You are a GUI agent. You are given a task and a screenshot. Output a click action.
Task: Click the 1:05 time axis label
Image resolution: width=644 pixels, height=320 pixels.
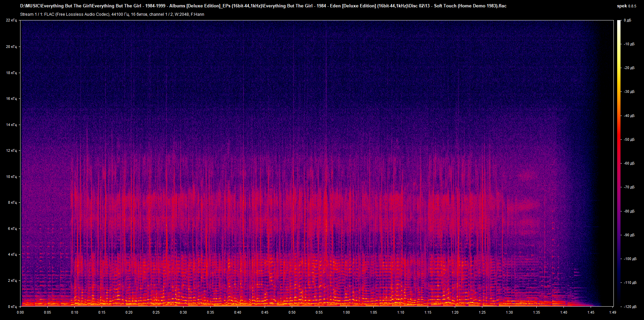[373, 312]
